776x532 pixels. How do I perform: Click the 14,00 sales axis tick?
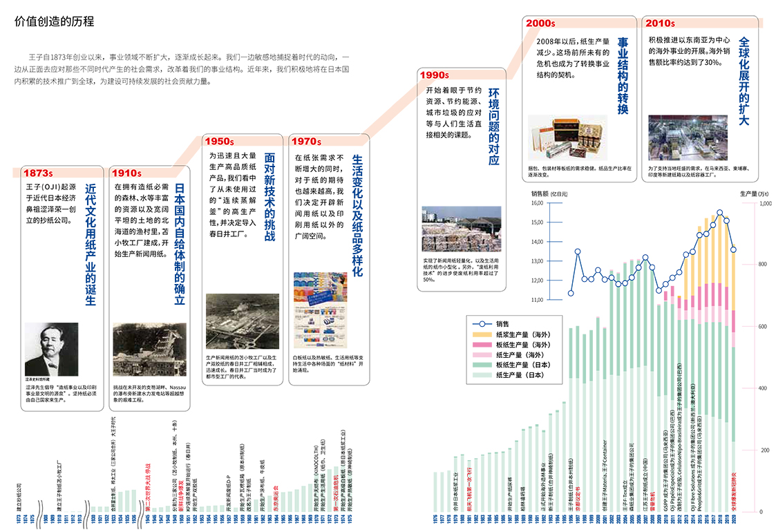click(537, 242)
